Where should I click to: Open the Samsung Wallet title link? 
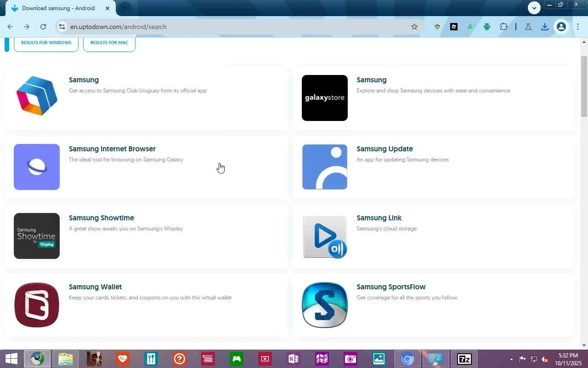[95, 287]
